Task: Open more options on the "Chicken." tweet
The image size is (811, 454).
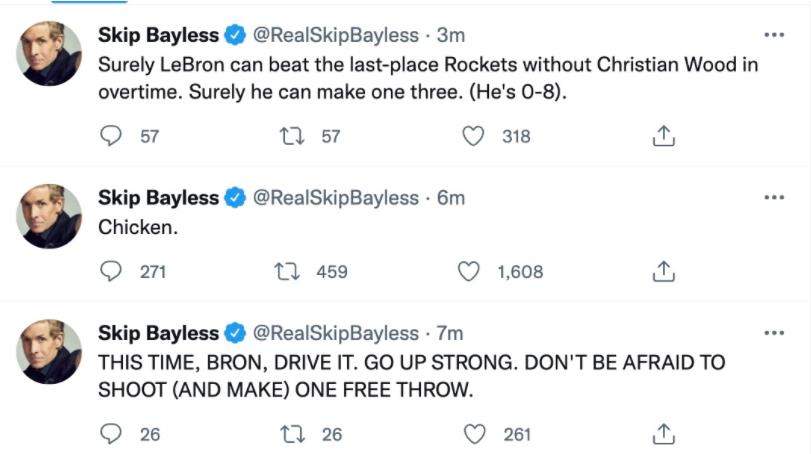Action: tap(773, 198)
